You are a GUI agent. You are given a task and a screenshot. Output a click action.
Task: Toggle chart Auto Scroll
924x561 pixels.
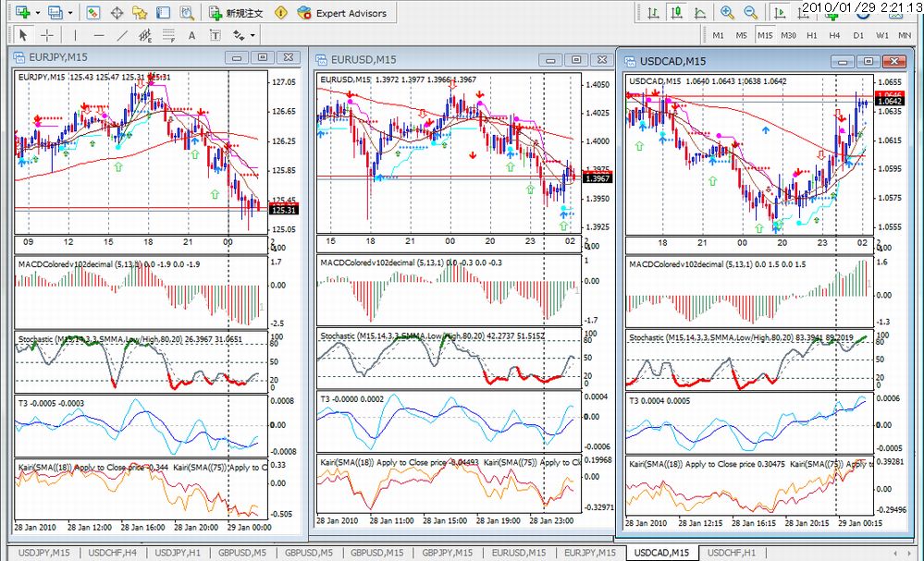click(779, 12)
